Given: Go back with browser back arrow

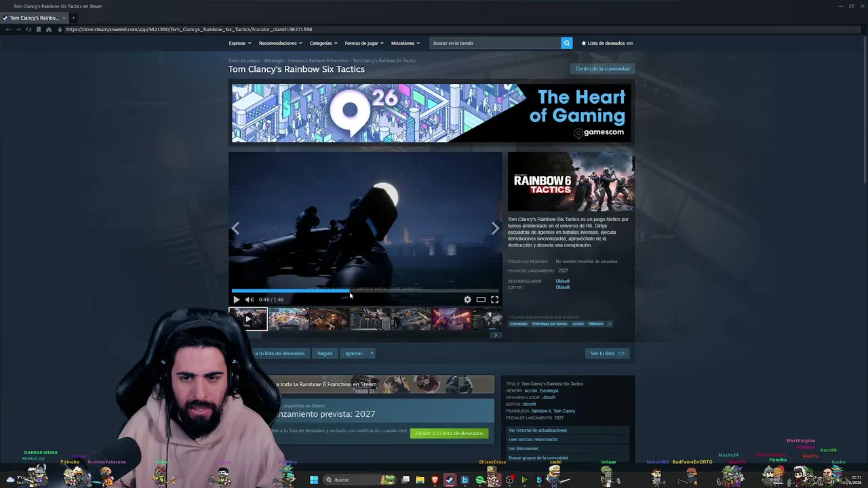Looking at the screenshot, I should click(x=8, y=29).
